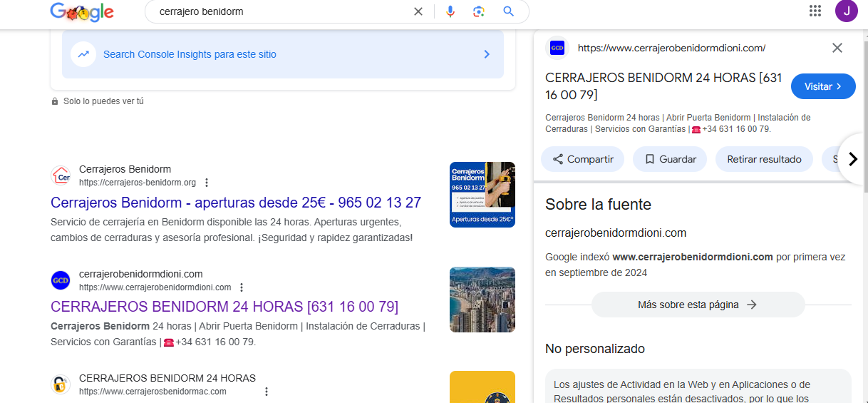Click the lock icon beside "Solo lo puedes ver tú"

(x=55, y=101)
